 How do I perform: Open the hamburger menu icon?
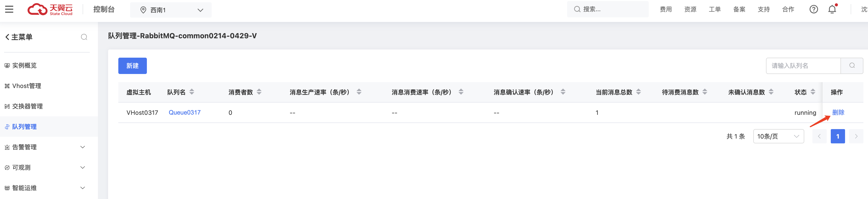pyautogui.click(x=9, y=9)
